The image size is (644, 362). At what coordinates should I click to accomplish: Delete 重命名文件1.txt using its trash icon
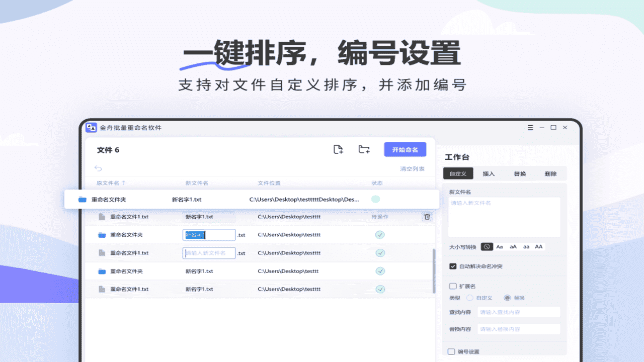427,217
